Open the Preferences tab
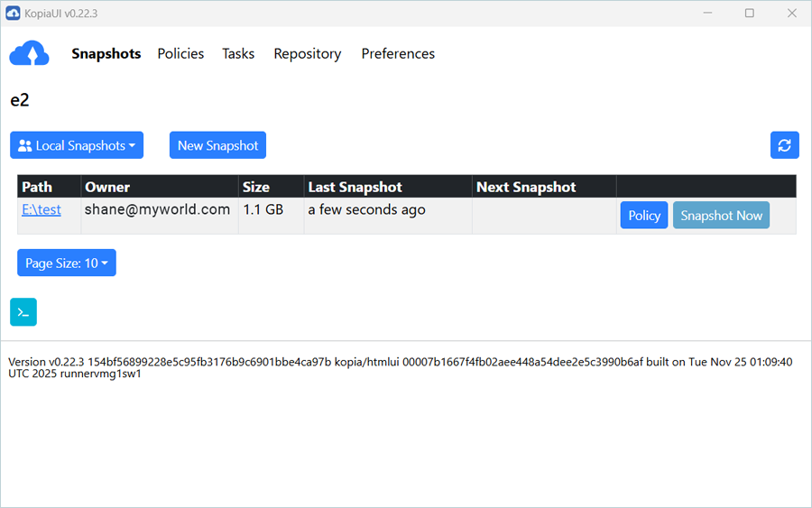Image resolution: width=812 pixels, height=508 pixels. pos(398,54)
